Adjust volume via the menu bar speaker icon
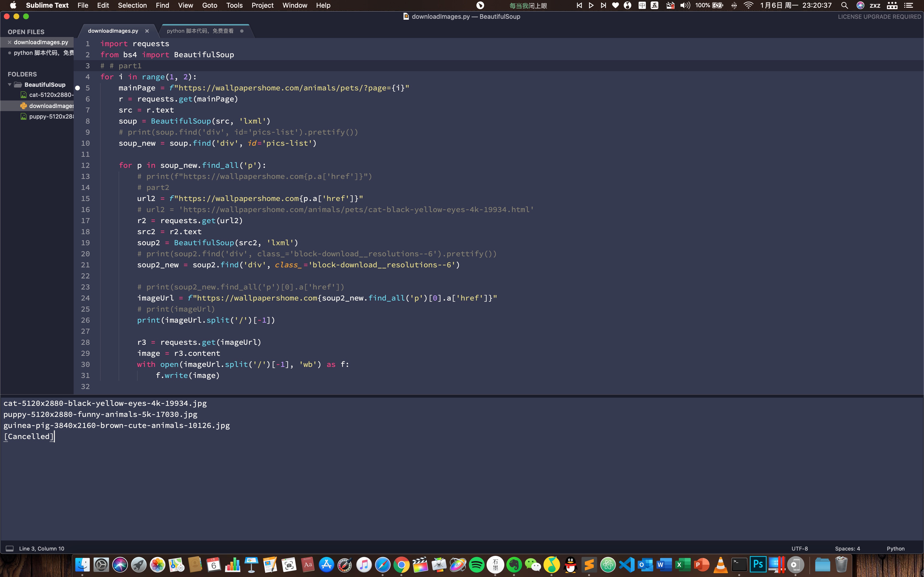The width and height of the screenshot is (924, 577). coord(685,5)
